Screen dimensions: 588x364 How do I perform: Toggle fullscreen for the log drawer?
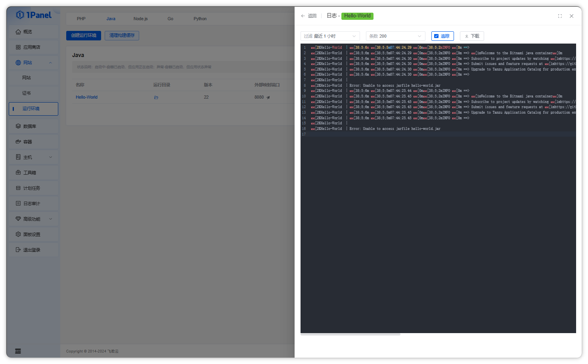point(560,16)
